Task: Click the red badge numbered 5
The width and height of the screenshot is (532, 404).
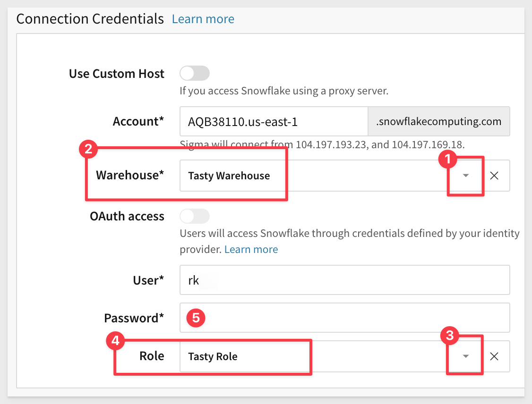Action: [196, 318]
